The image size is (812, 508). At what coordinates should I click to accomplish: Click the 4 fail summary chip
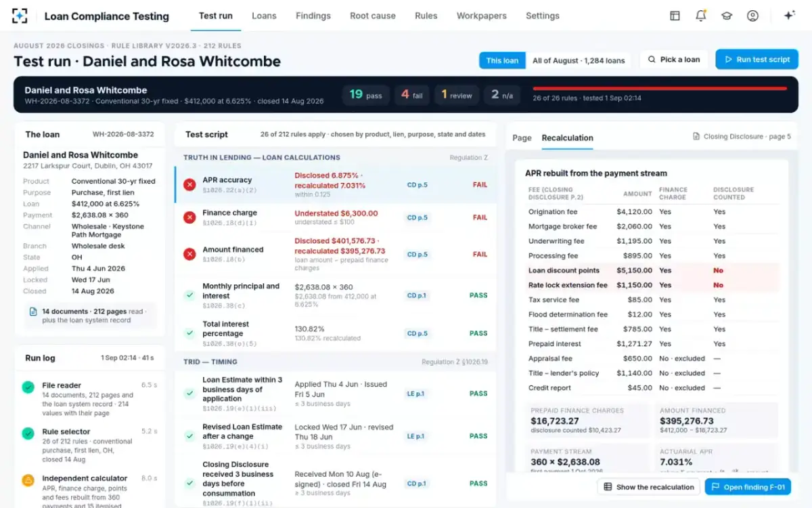click(x=411, y=95)
